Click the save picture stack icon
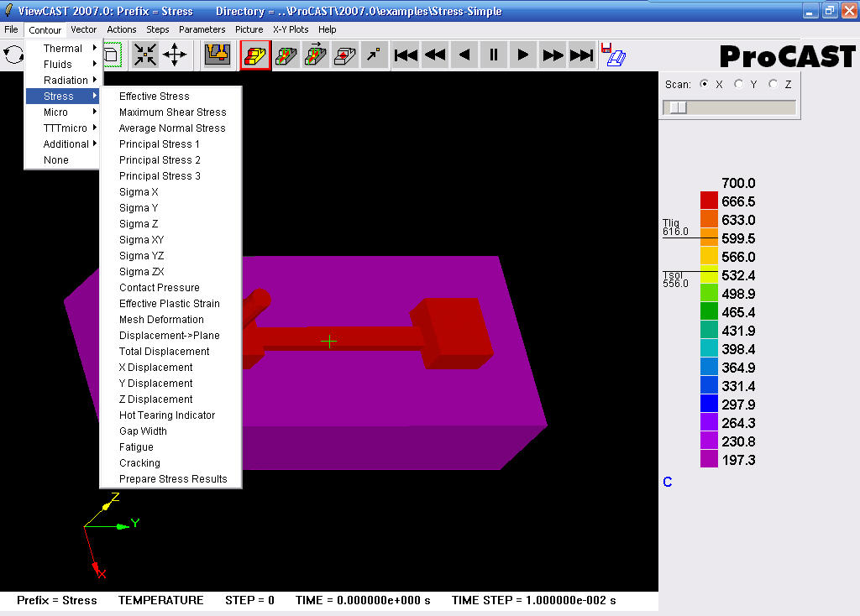Viewport: 860px width, 616px height. [x=613, y=55]
